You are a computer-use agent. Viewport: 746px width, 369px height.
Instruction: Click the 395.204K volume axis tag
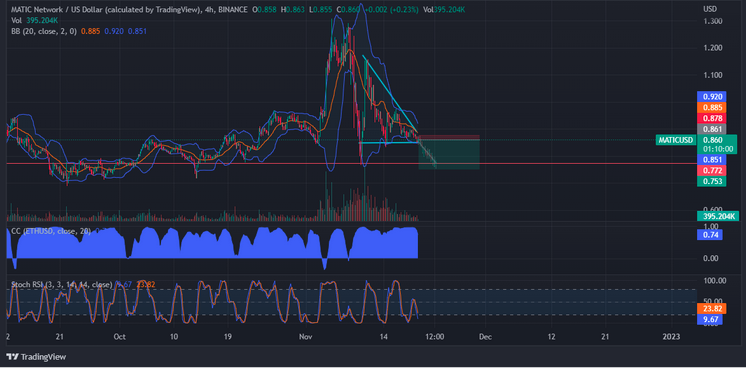coord(718,216)
